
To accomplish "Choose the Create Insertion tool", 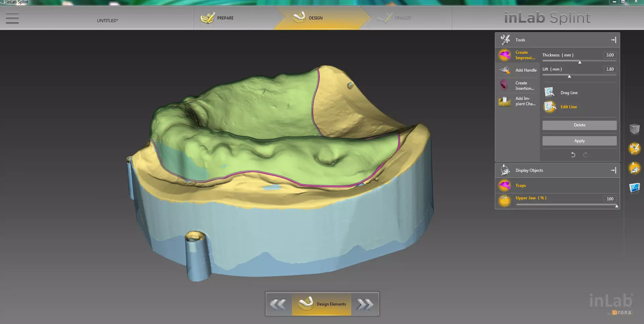I will coord(517,86).
